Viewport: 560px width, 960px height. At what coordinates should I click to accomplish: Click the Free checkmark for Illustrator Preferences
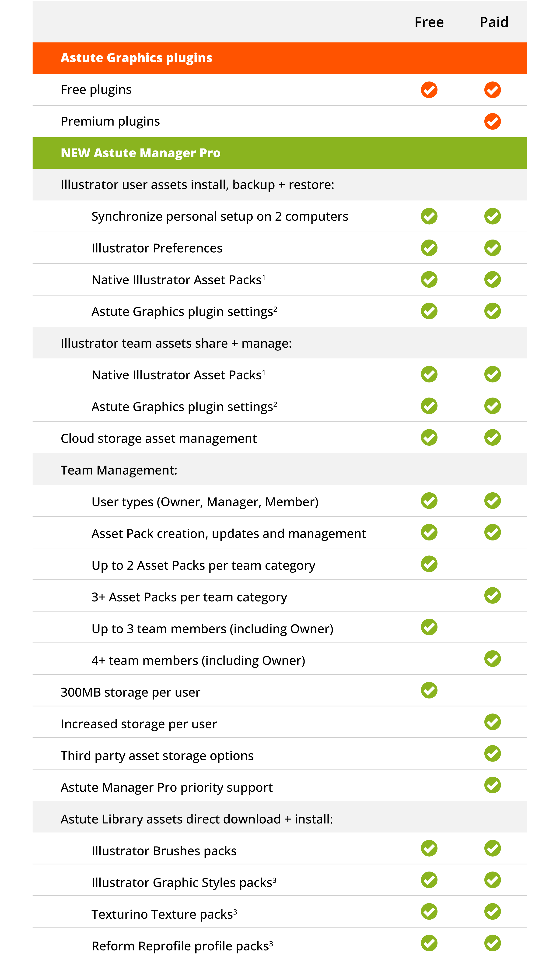[429, 248]
